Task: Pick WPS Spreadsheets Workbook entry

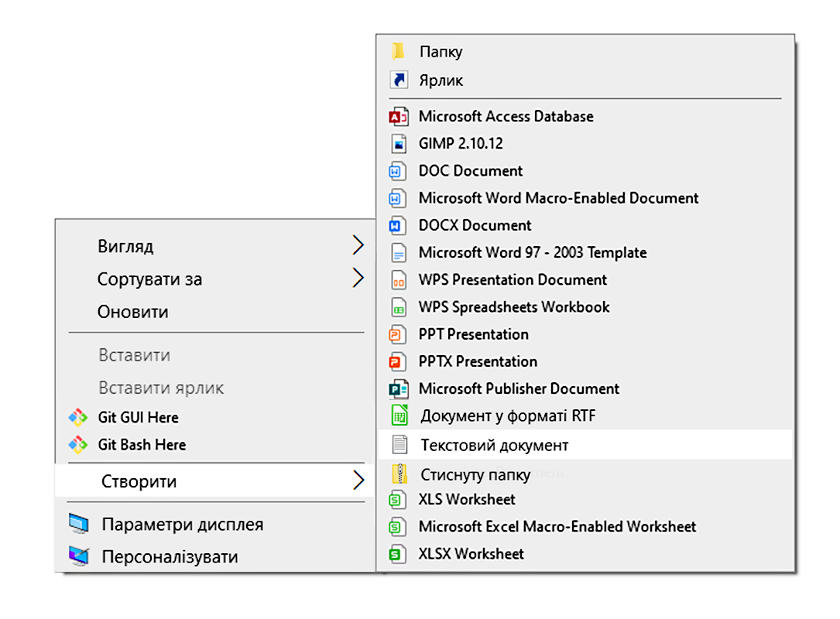Action: click(x=513, y=307)
